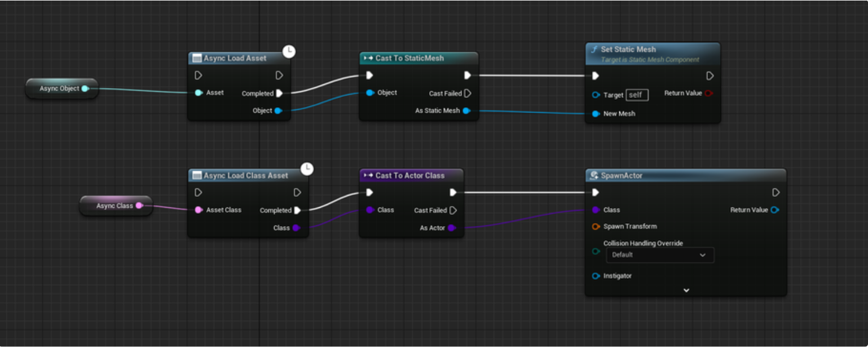
Task: Click the Asset Class pink input pin
Action: 199,210
